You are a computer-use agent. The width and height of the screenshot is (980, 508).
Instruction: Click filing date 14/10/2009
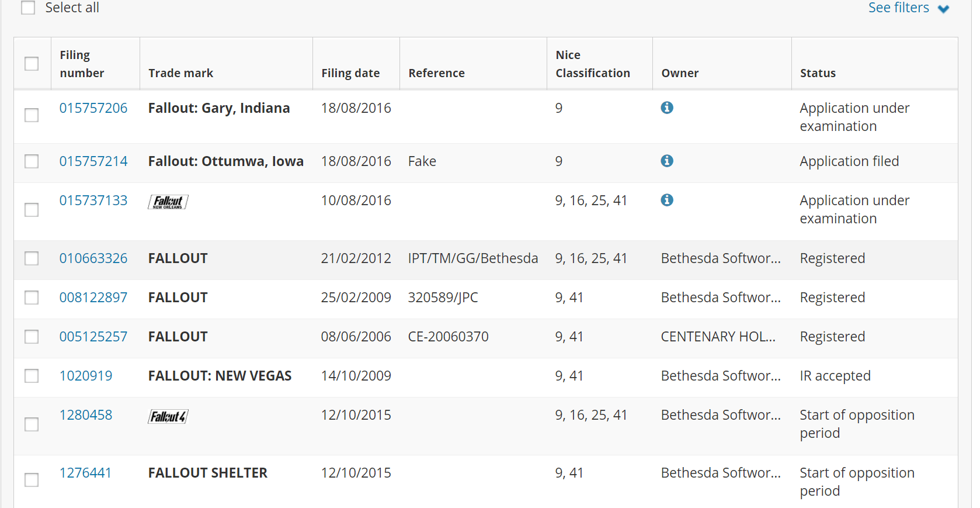pos(356,376)
